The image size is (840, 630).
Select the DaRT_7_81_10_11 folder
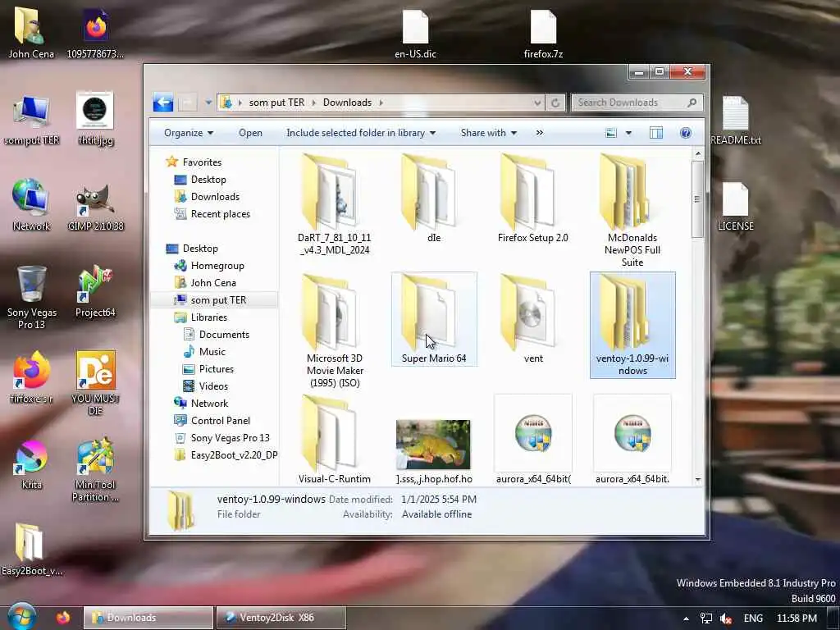click(335, 203)
